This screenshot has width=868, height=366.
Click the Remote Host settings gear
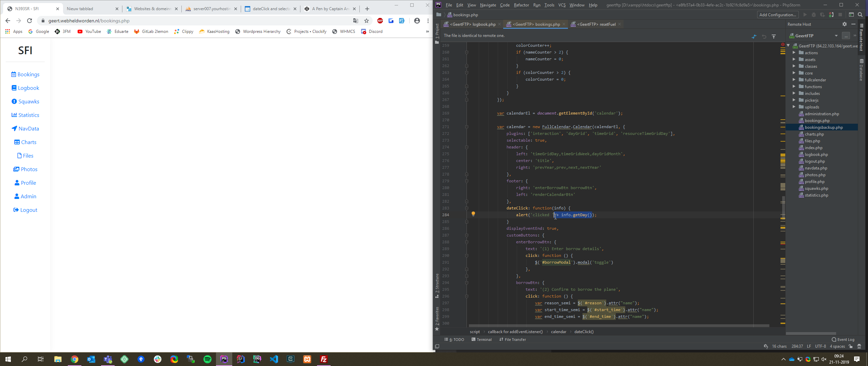845,24
